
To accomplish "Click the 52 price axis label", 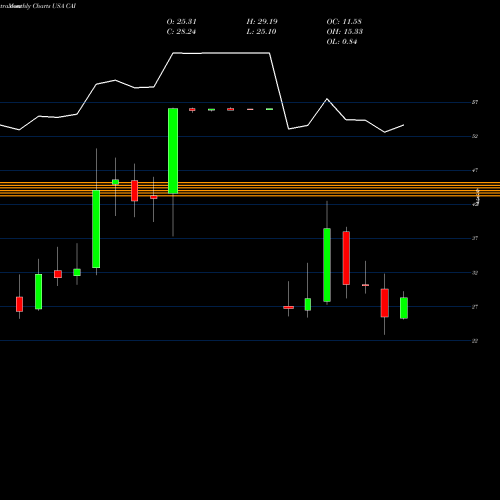I will click(x=475, y=136).
